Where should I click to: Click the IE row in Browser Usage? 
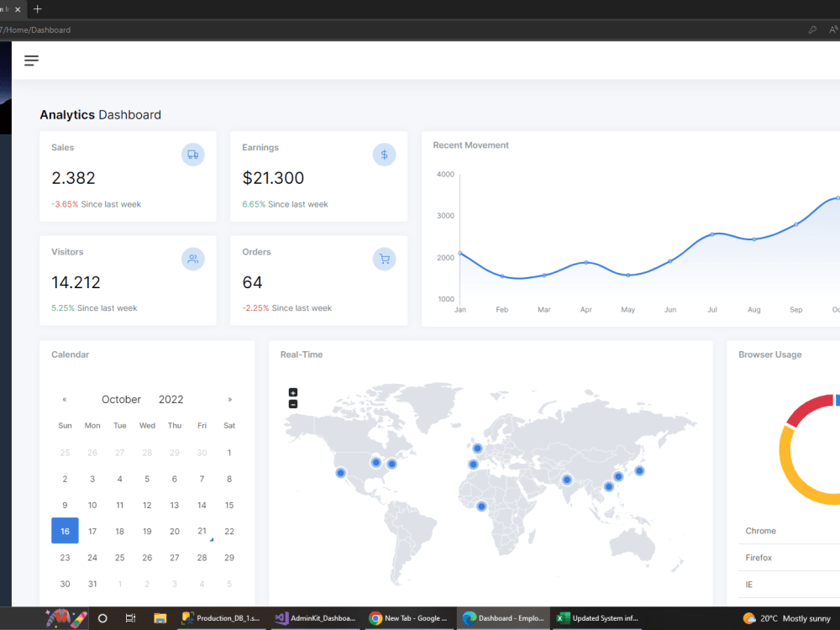(x=789, y=585)
